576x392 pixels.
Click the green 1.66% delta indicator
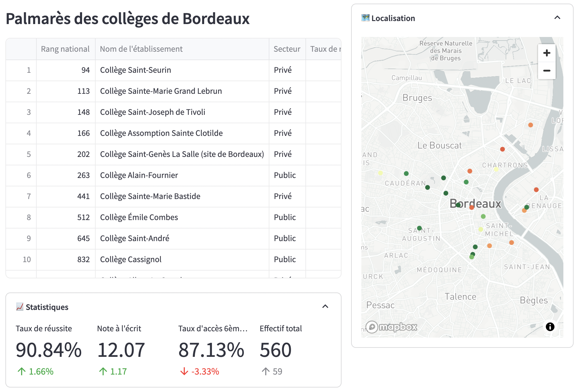tap(35, 372)
